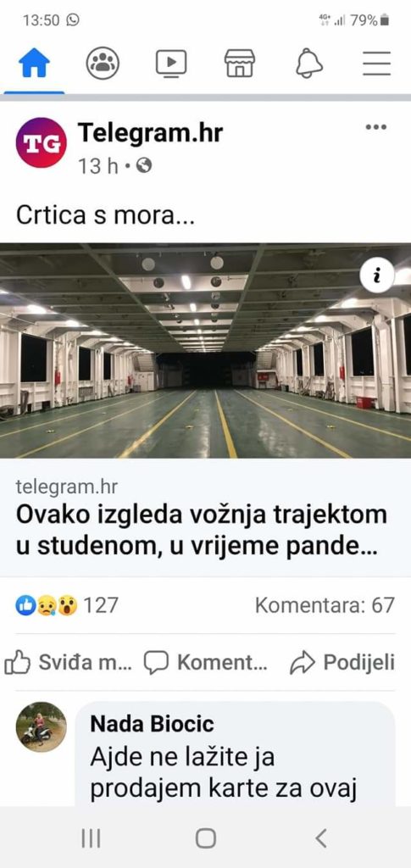Toggle the Sviđa mi se like button
Screen dimensions: 411x868
68,663
